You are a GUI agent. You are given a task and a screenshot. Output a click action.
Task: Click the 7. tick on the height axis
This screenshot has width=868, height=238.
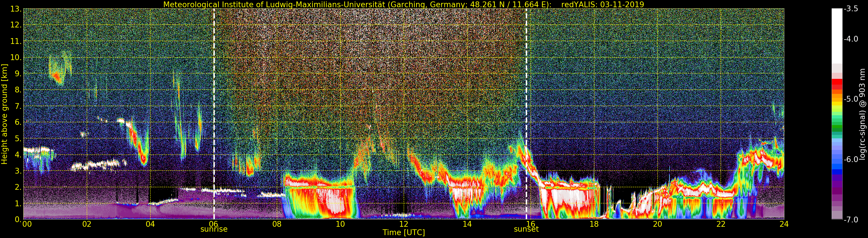click(18, 106)
